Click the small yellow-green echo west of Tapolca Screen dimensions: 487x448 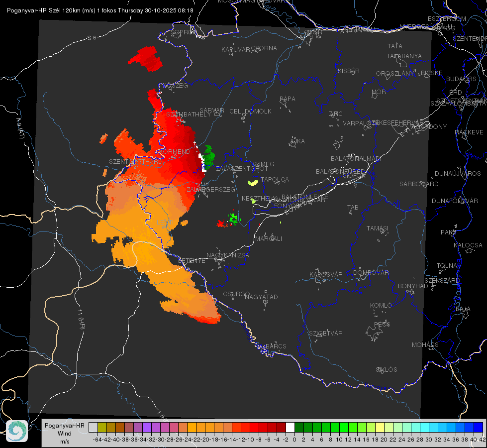(253, 183)
